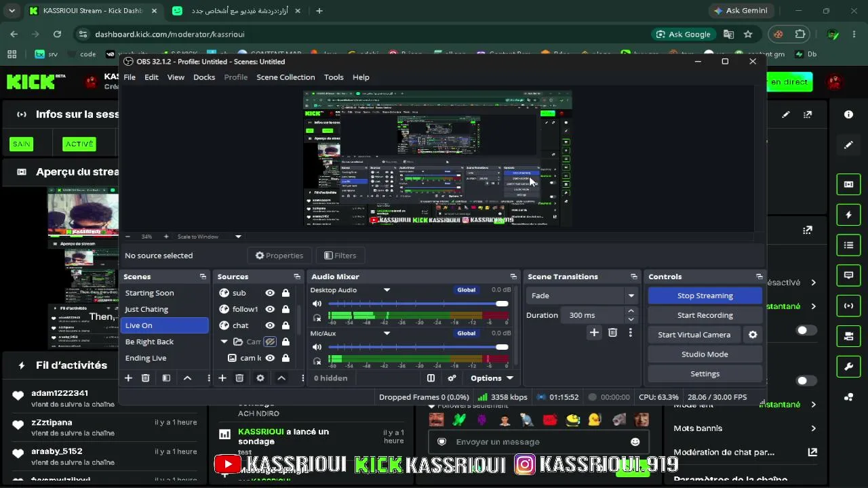Unlock the sub source
Image resolution: width=868 pixels, height=488 pixels.
pyautogui.click(x=285, y=293)
